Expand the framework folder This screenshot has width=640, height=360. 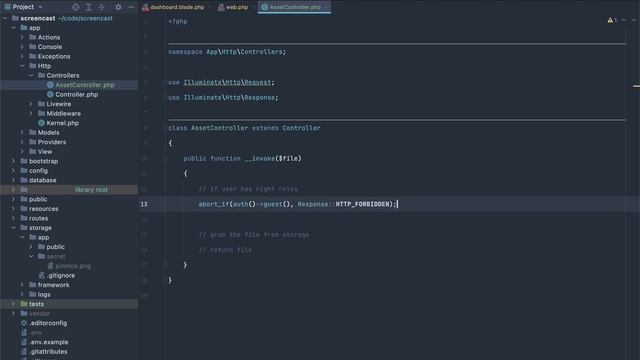pos(22,285)
